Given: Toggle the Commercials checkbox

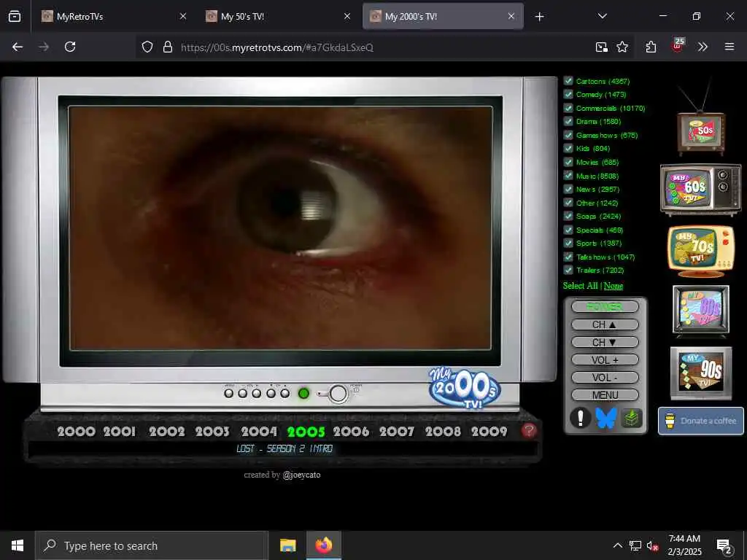Looking at the screenshot, I should pyautogui.click(x=568, y=108).
